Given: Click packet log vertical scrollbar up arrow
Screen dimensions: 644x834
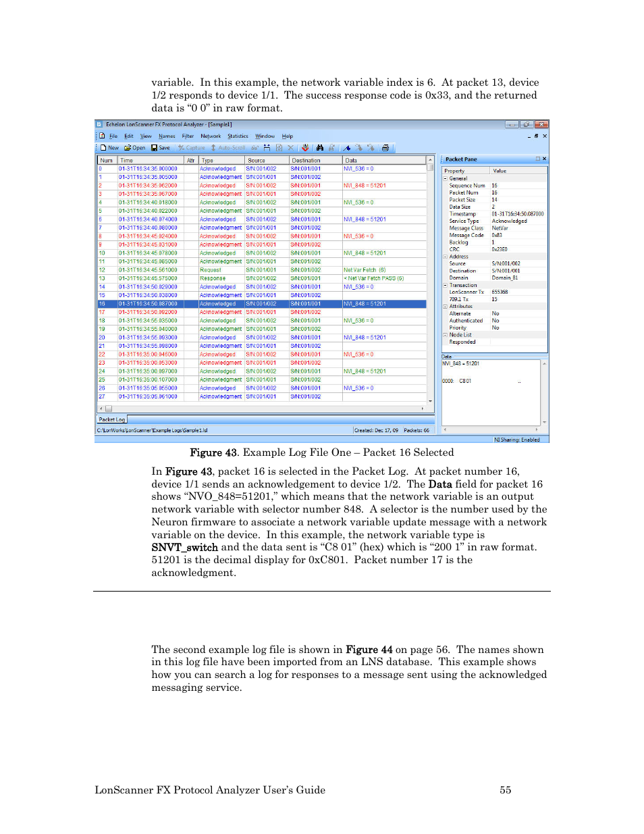Looking at the screenshot, I should (x=430, y=160).
